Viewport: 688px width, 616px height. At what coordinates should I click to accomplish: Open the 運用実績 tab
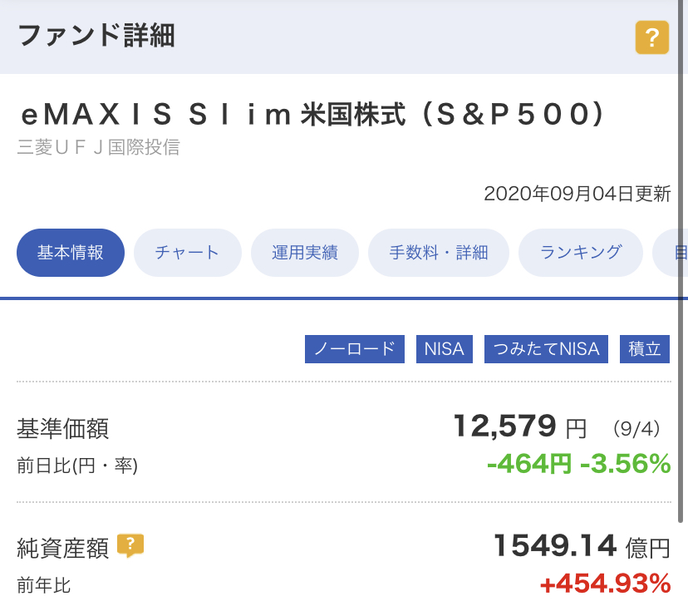pos(305,253)
